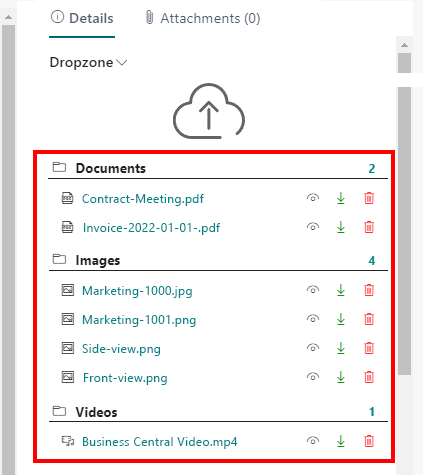423x475 pixels.
Task: Delete Side-view.png
Action: click(369, 348)
